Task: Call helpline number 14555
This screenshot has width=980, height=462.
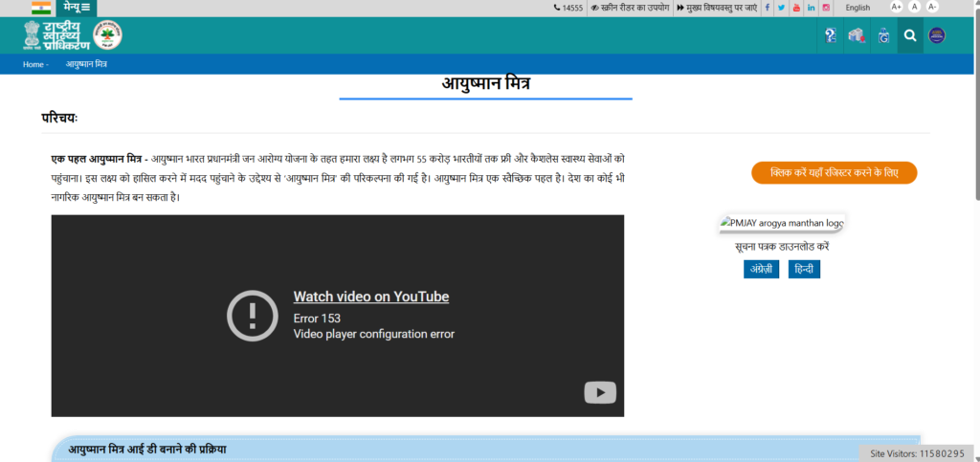Action: coord(568,8)
